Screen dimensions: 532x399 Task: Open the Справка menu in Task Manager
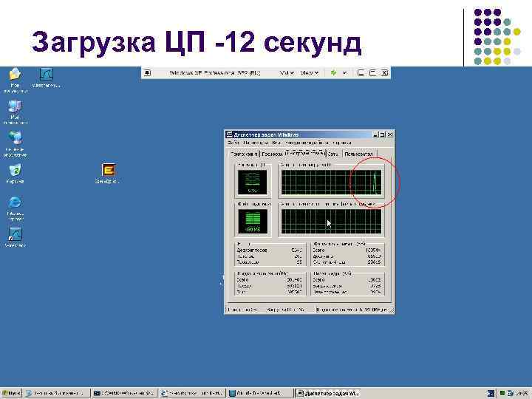[342, 143]
